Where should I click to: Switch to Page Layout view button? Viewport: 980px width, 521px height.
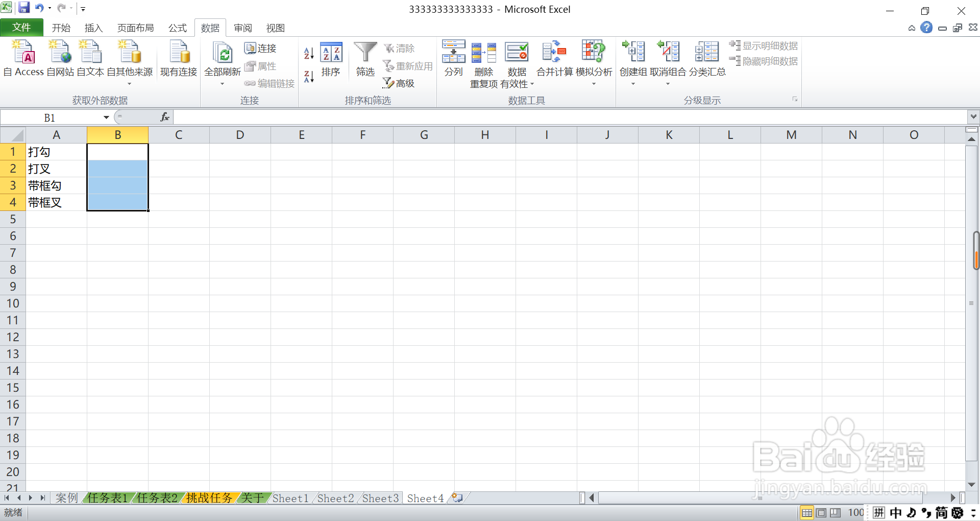pyautogui.click(x=821, y=513)
